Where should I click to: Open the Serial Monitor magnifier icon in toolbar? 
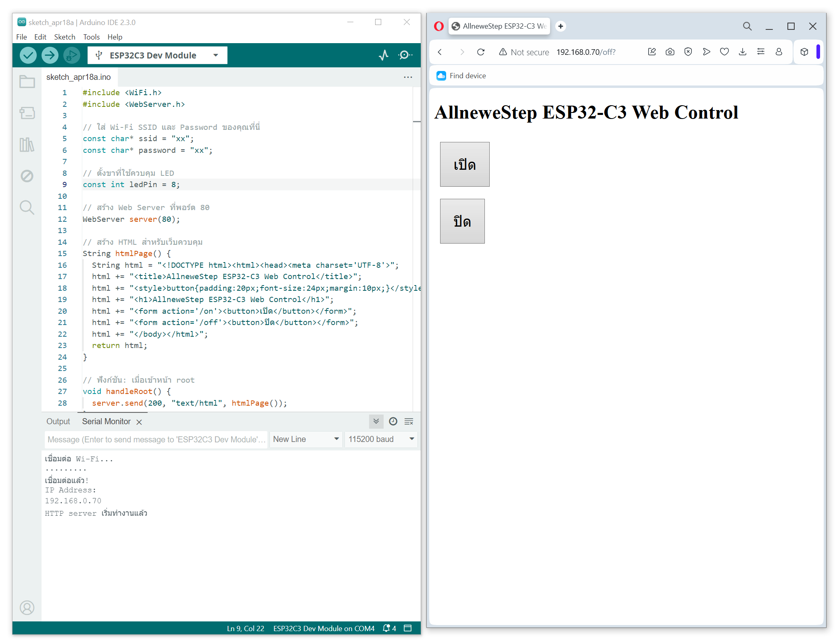tap(405, 55)
